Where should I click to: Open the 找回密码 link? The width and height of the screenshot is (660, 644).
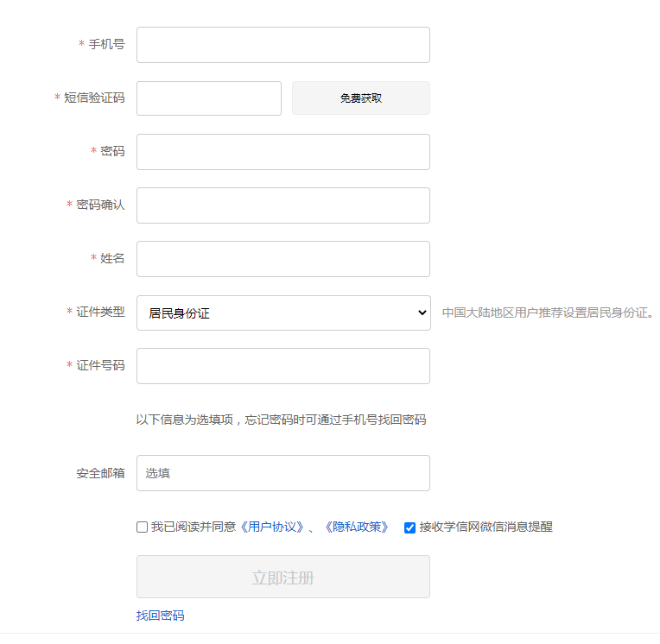pyautogui.click(x=161, y=616)
